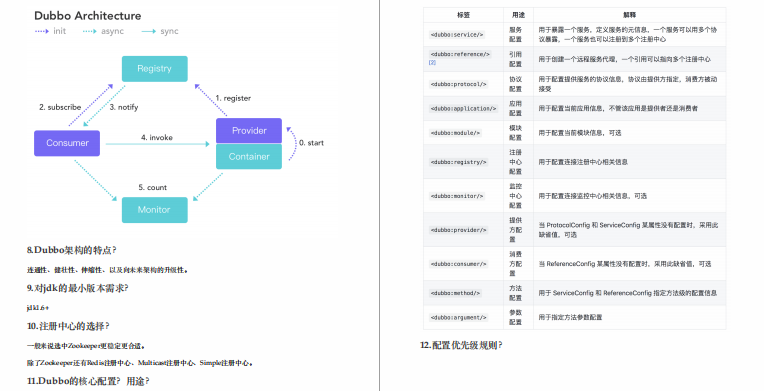Click the Consumer box in the diagram
Screen dimensions: 764x391
67,143
